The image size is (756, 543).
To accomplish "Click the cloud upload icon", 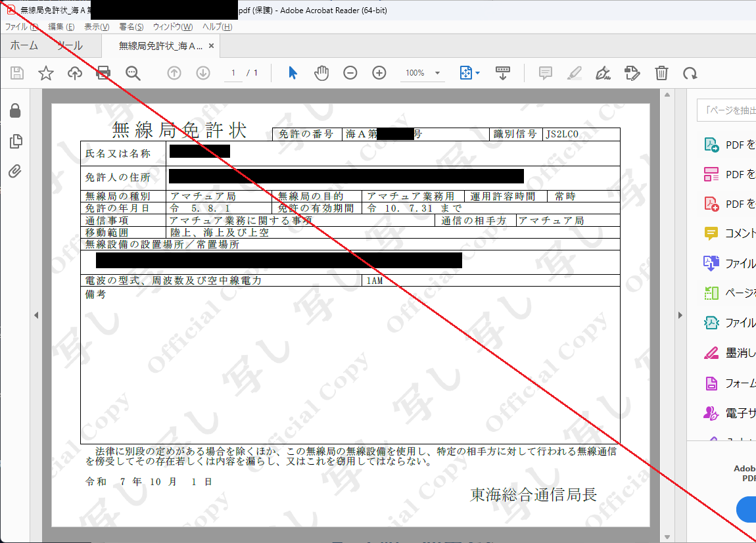I will 75,73.
